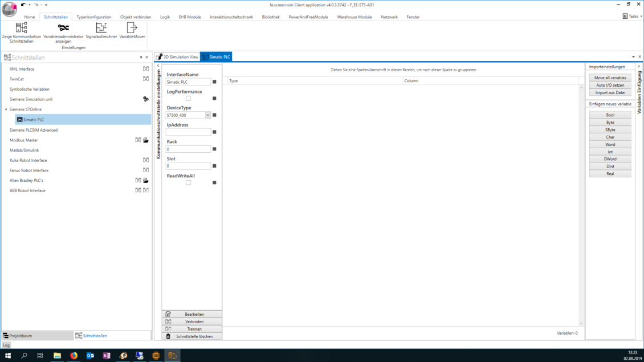This screenshot has width=644, height=362.
Task: Open Firefox from the Windows taskbar
Action: [x=74, y=356]
